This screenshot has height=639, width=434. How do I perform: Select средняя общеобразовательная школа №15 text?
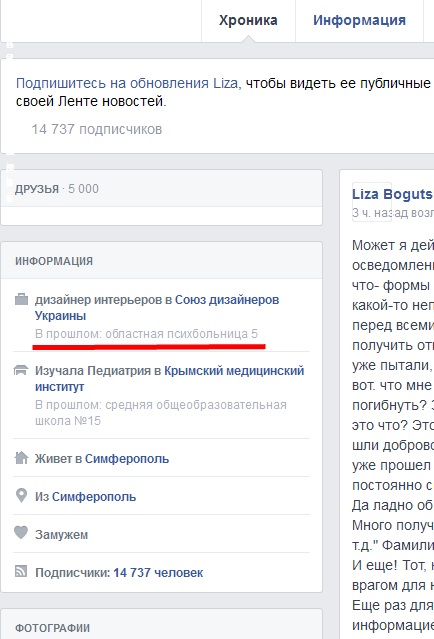[161, 413]
